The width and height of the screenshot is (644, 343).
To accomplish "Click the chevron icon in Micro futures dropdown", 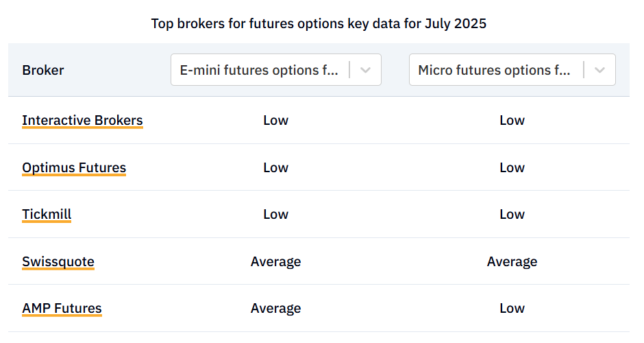I will 599,70.
